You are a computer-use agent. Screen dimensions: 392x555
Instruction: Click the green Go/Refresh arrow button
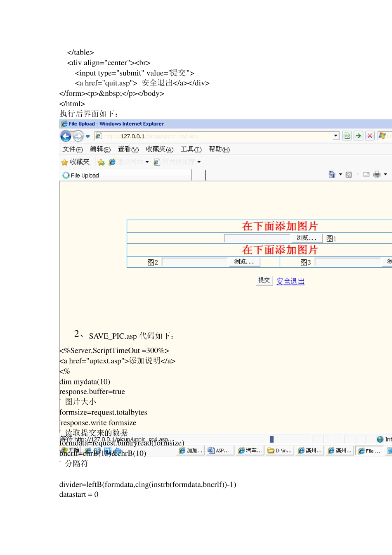click(359, 135)
